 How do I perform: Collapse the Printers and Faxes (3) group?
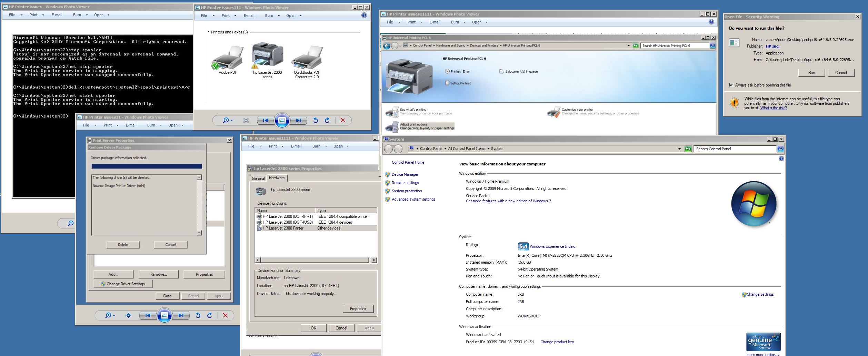tap(209, 32)
